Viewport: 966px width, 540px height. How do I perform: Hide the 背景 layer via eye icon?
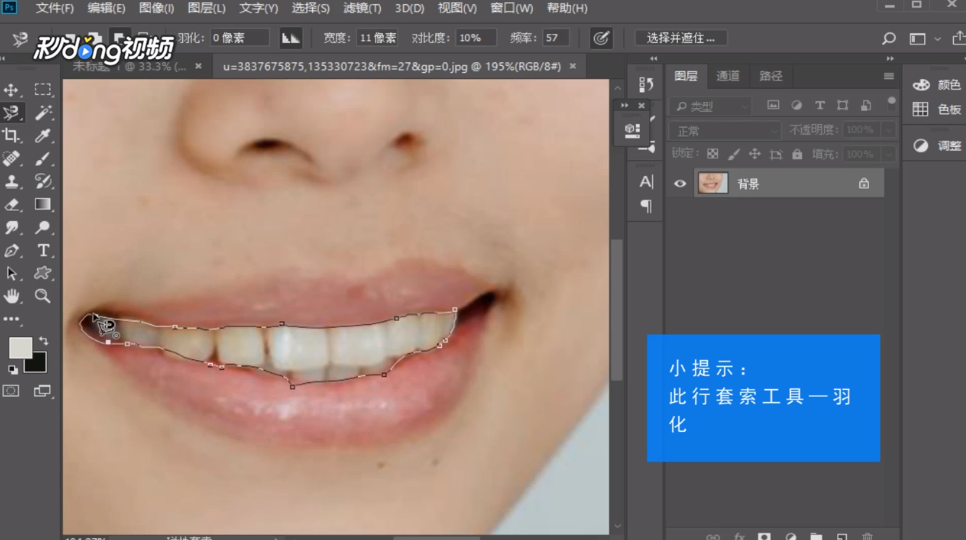(x=680, y=183)
